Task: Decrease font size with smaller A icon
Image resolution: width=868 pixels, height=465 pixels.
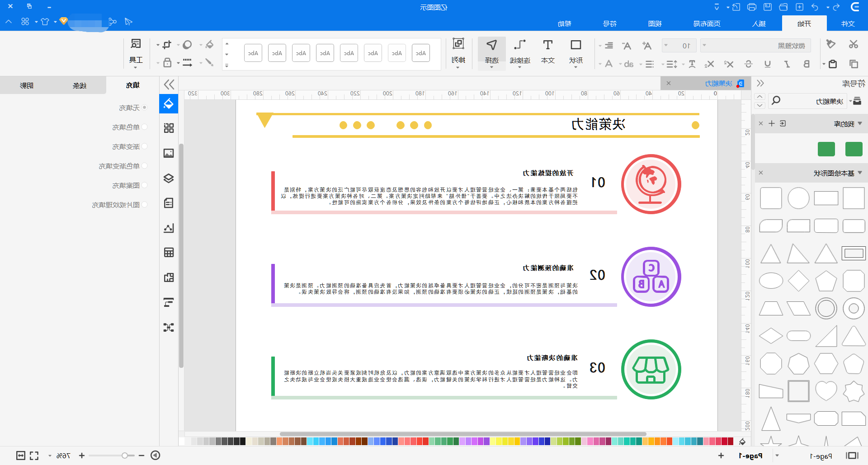Action: 627,46
